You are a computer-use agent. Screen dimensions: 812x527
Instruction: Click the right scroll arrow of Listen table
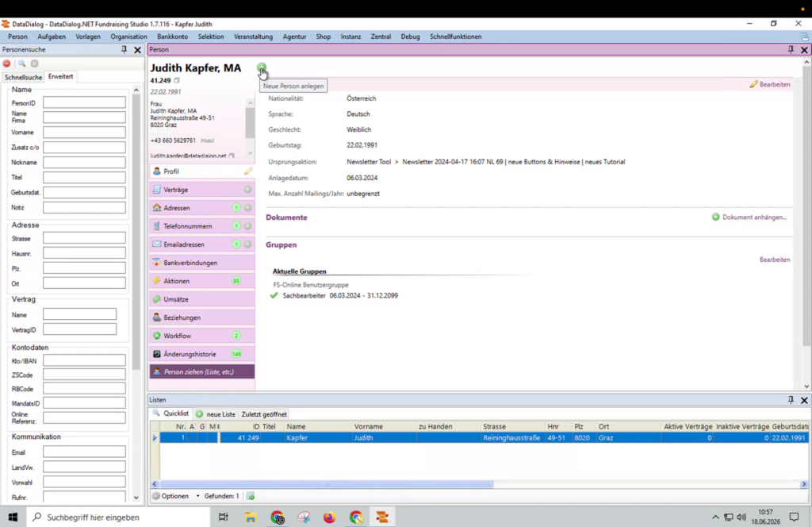804,484
